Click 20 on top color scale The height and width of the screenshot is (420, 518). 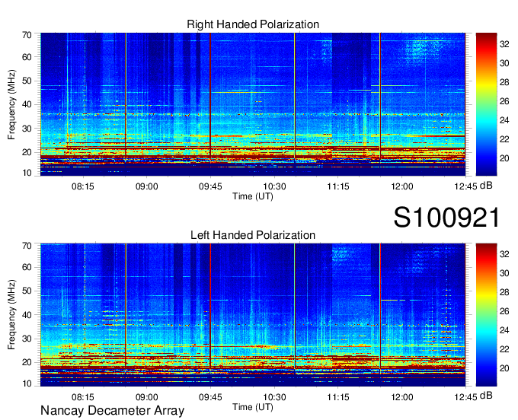[504, 158]
